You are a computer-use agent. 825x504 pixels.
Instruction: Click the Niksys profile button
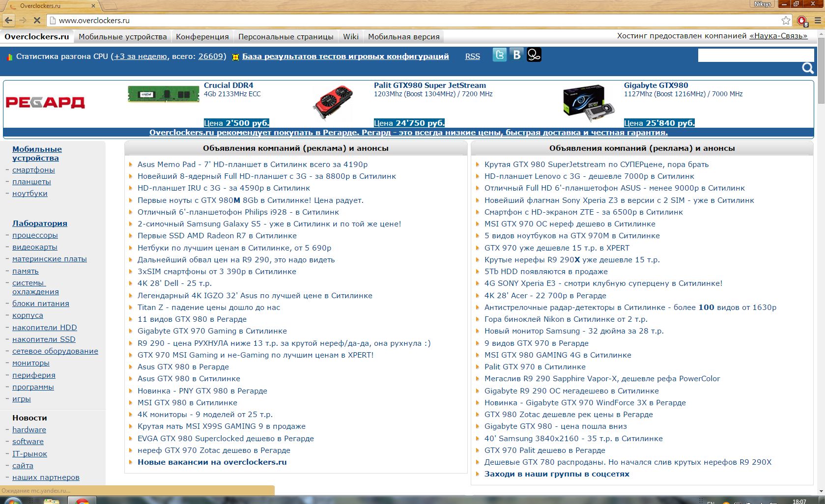coord(763,4)
